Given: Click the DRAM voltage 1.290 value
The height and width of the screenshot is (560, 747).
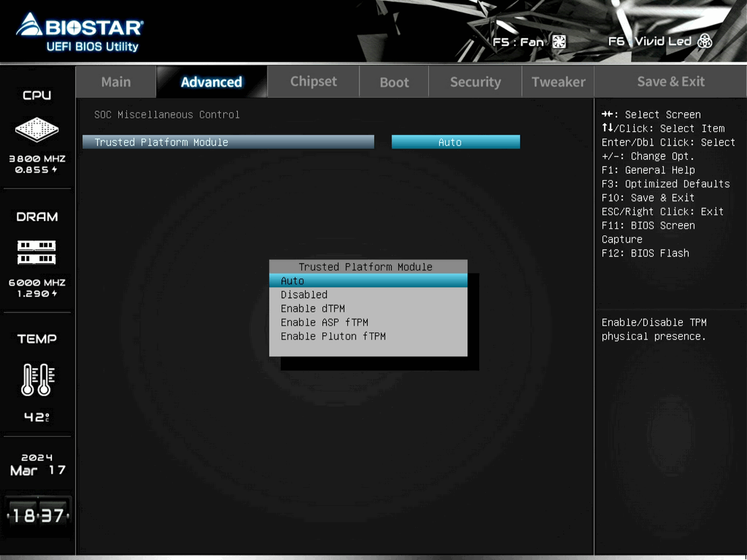Looking at the screenshot, I should point(37,293).
